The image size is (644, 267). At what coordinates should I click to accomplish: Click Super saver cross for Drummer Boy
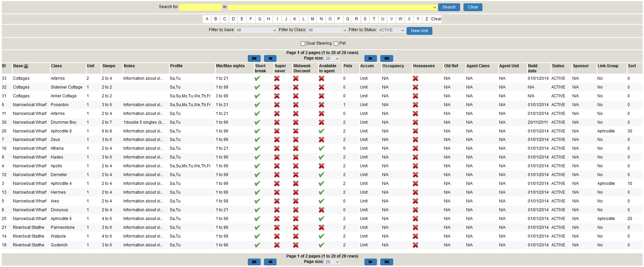pyautogui.click(x=277, y=122)
